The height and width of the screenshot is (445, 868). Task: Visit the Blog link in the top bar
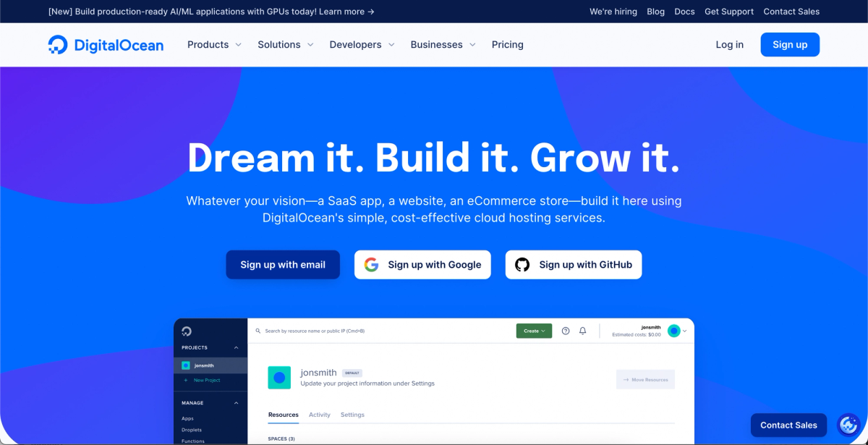pyautogui.click(x=656, y=12)
